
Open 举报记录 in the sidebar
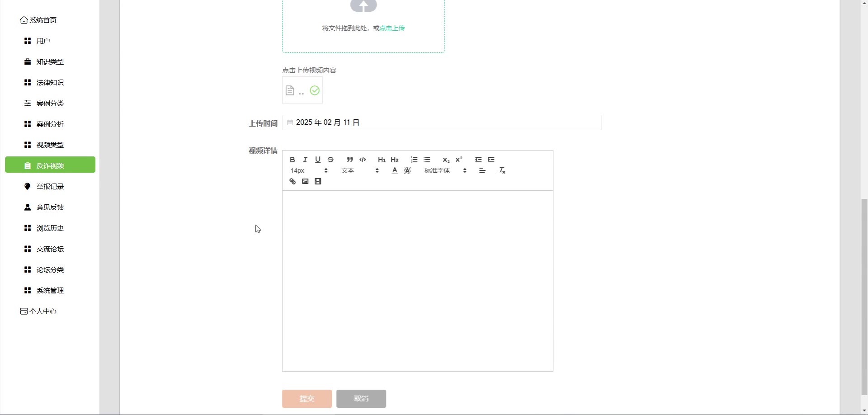tap(50, 187)
